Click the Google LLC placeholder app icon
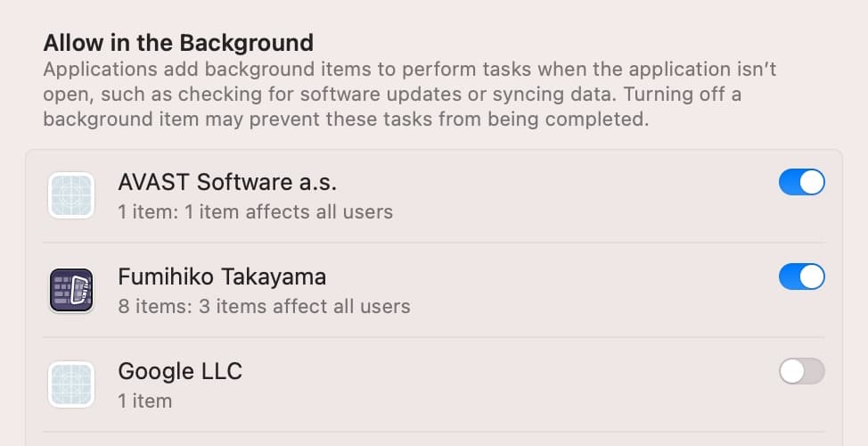The height and width of the screenshot is (446, 868). (71, 384)
